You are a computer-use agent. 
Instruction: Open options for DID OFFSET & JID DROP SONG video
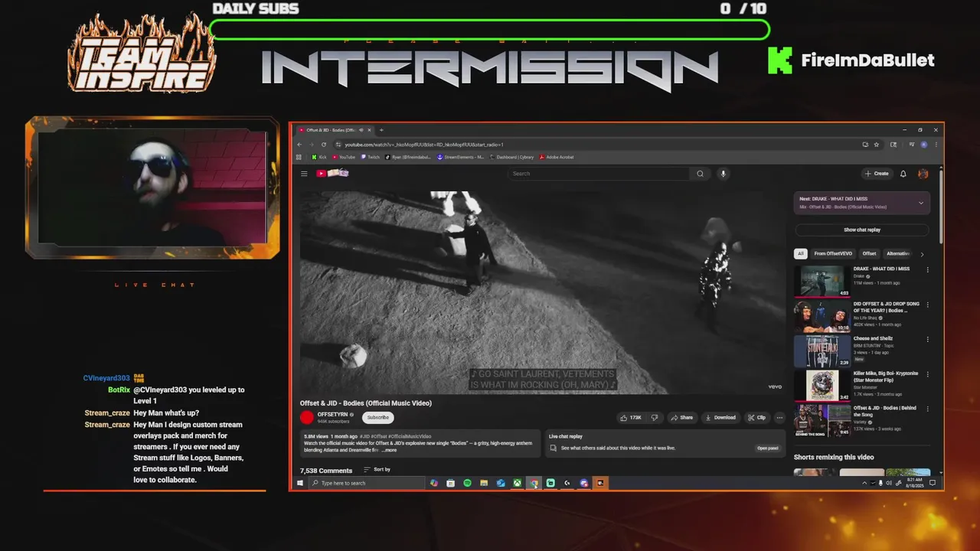point(928,305)
